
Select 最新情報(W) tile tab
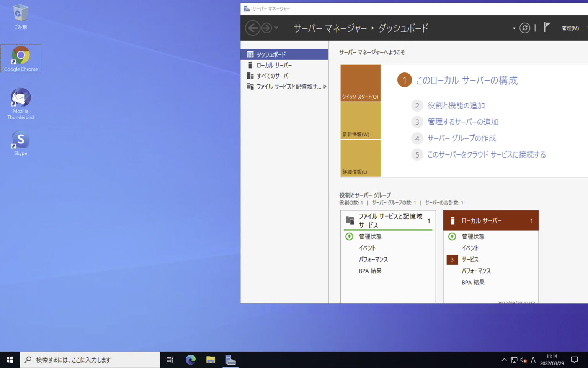pyautogui.click(x=360, y=121)
